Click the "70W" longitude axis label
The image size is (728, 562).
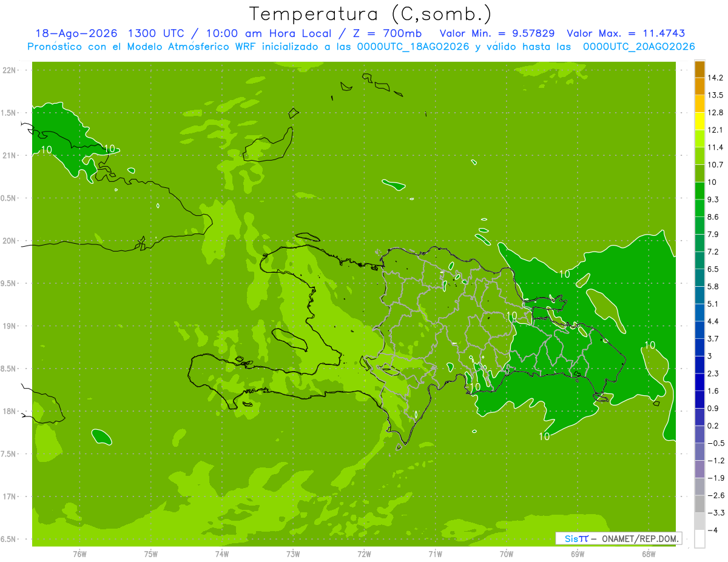pyautogui.click(x=506, y=554)
